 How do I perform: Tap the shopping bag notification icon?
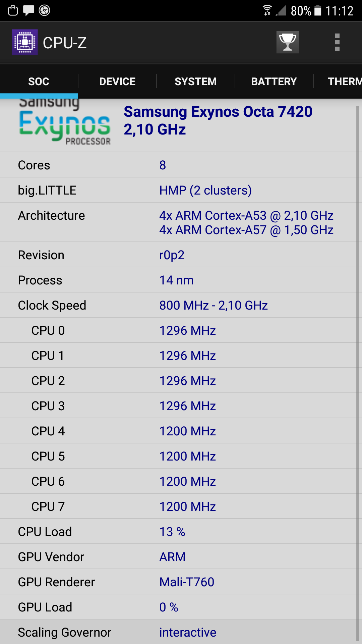coord(13,10)
